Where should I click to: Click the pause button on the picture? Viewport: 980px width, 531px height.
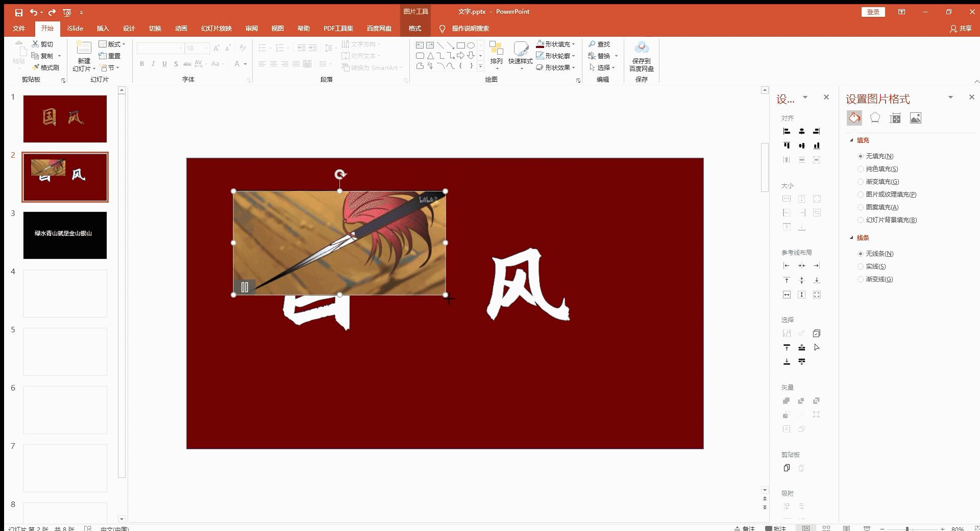[x=244, y=287]
